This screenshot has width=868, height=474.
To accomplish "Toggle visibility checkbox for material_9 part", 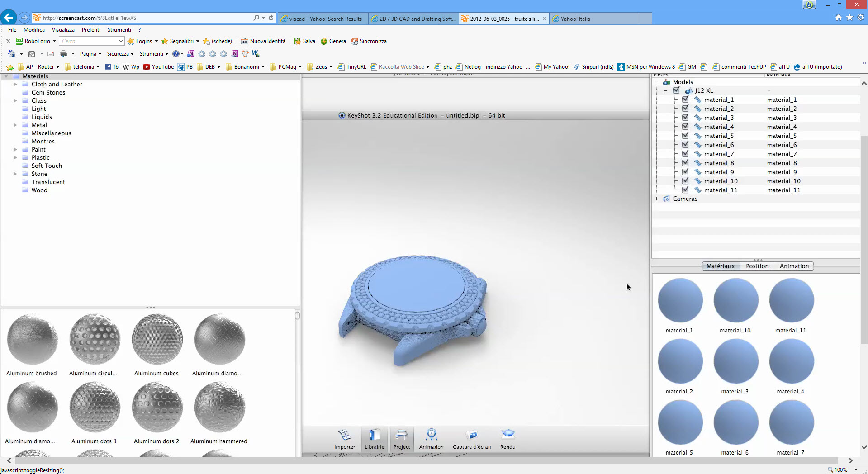I will (685, 172).
